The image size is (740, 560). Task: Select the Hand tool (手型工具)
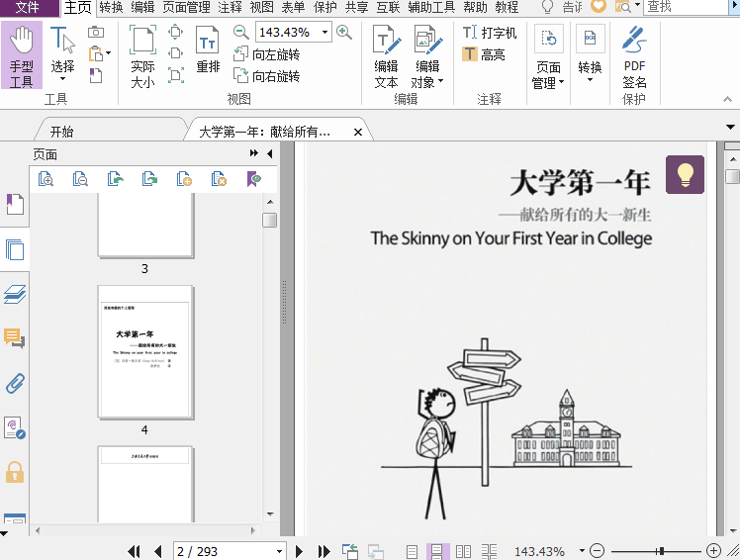pos(22,55)
